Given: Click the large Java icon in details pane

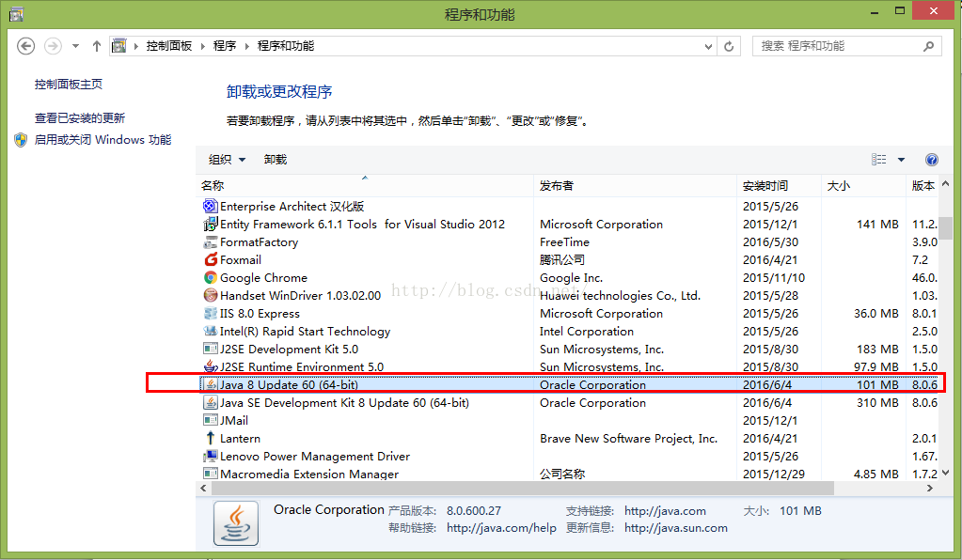Looking at the screenshot, I should [x=236, y=523].
